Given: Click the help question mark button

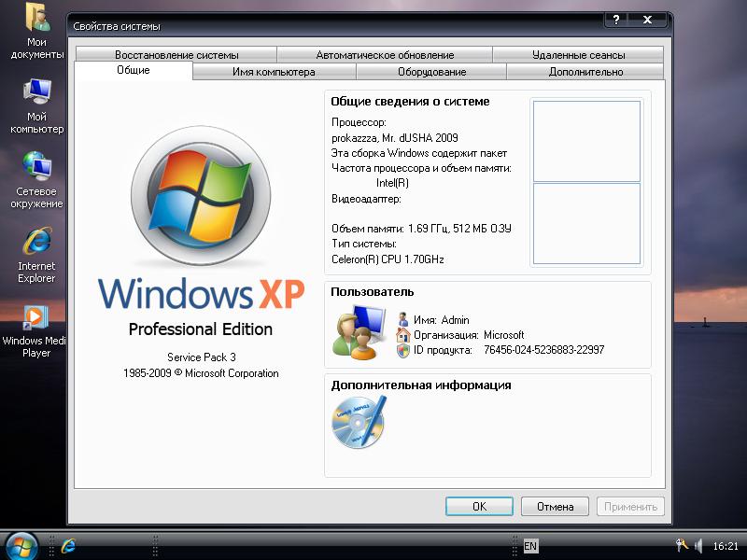Looking at the screenshot, I should tap(616, 20).
